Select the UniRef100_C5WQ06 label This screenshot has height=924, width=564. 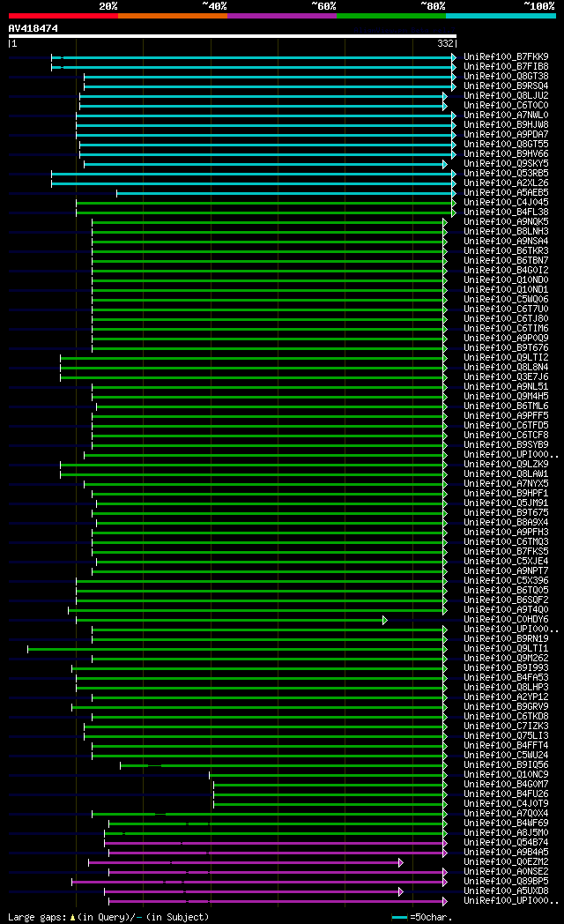pyautogui.click(x=506, y=300)
